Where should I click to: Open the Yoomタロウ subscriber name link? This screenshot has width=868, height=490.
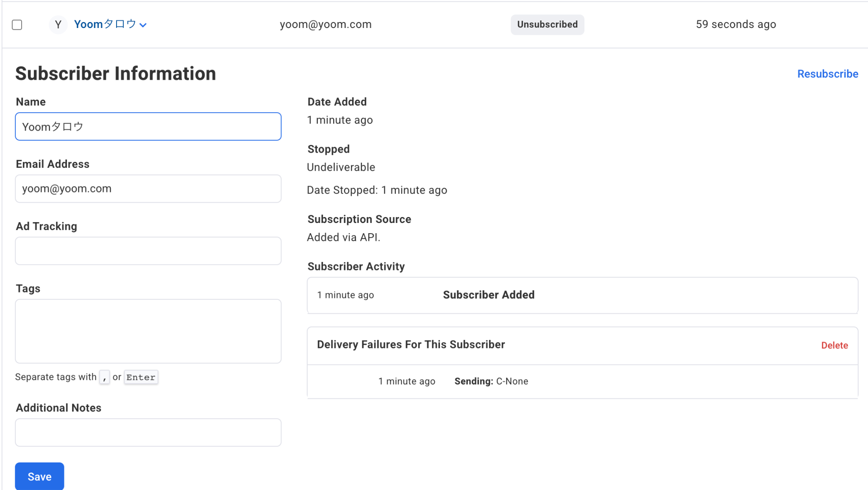[x=104, y=24]
